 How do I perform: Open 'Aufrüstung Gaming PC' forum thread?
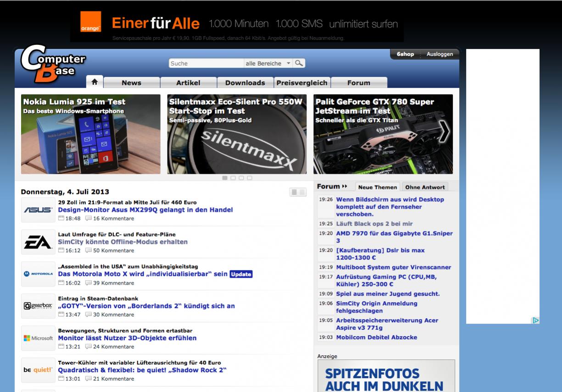pos(386,281)
